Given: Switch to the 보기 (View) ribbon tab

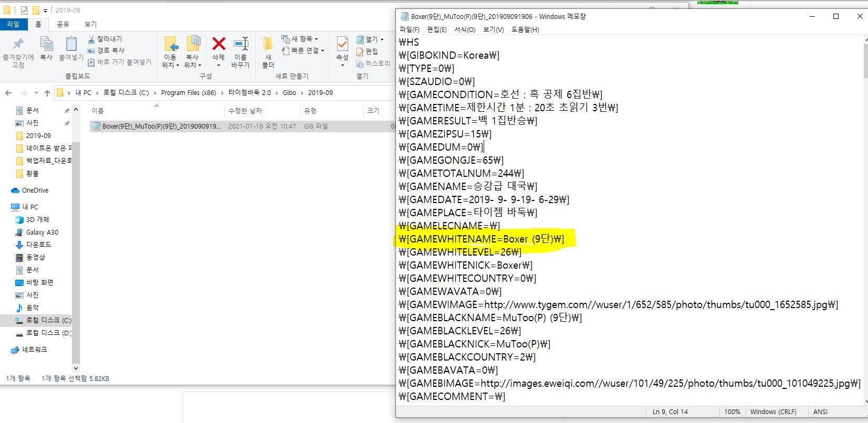Looking at the screenshot, I should pos(90,24).
